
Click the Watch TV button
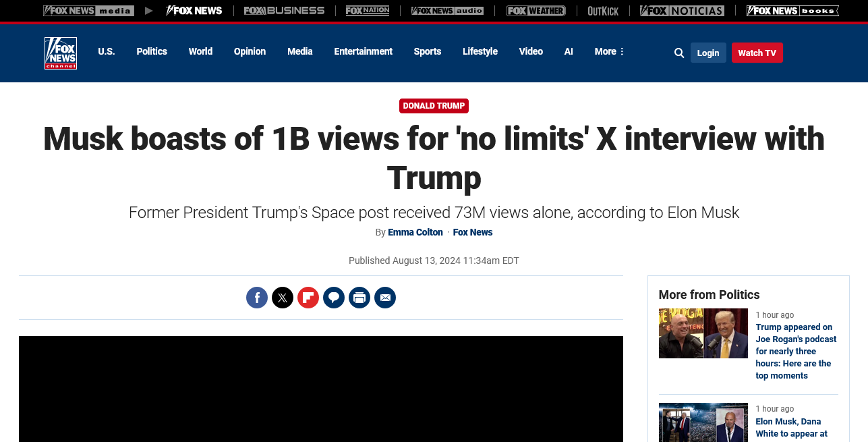tap(757, 53)
